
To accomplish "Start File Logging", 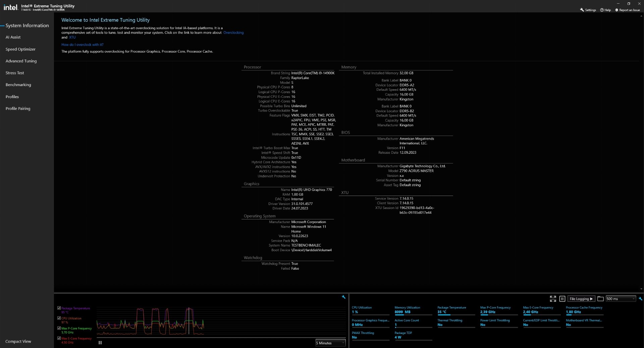I will (x=581, y=299).
